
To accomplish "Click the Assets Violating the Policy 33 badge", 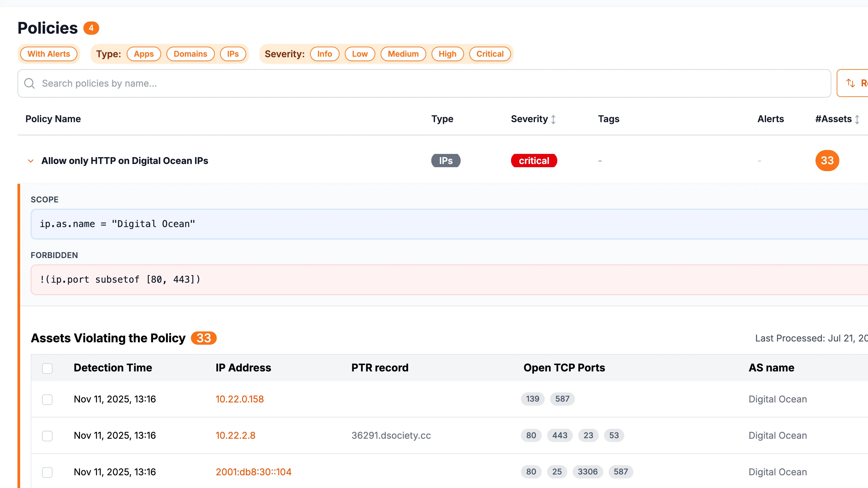I will click(204, 338).
